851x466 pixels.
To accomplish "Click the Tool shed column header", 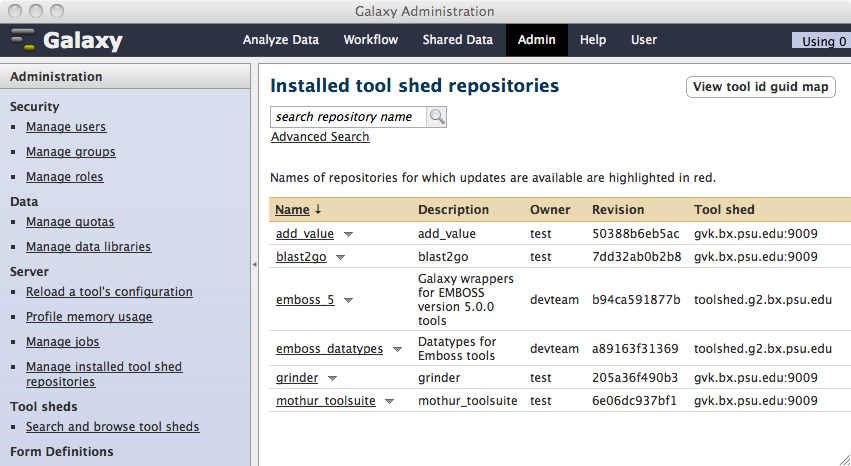I will tap(724, 210).
